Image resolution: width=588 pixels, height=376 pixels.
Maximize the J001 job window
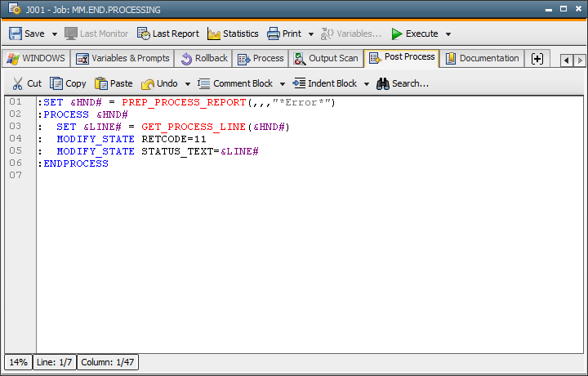(563, 9)
